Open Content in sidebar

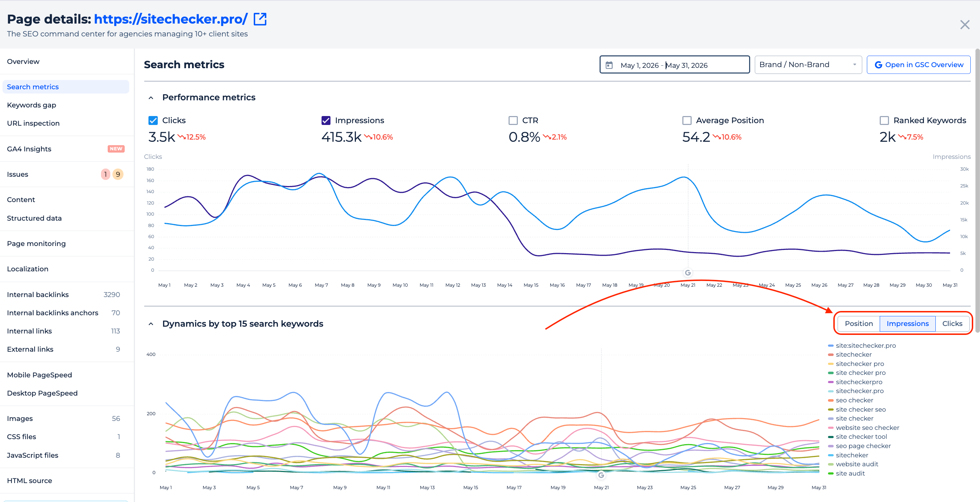click(x=21, y=200)
